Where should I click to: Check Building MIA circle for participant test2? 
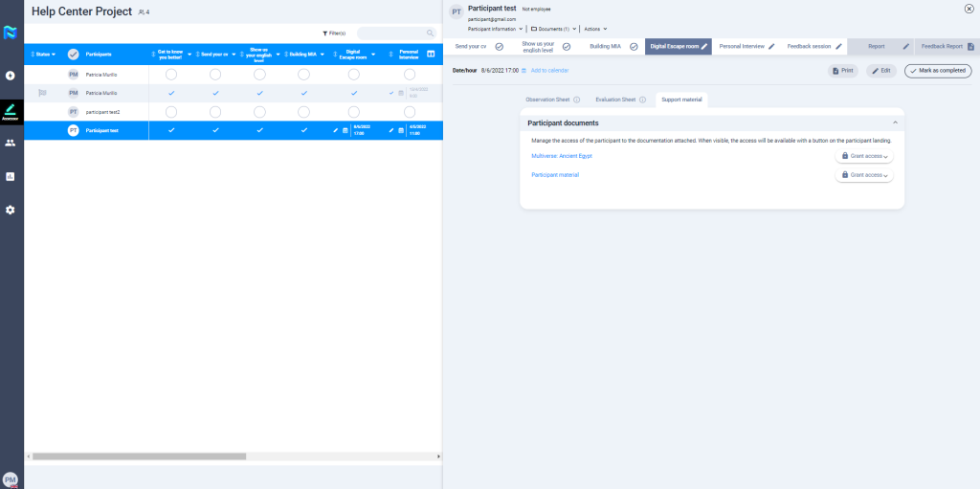[x=303, y=112]
